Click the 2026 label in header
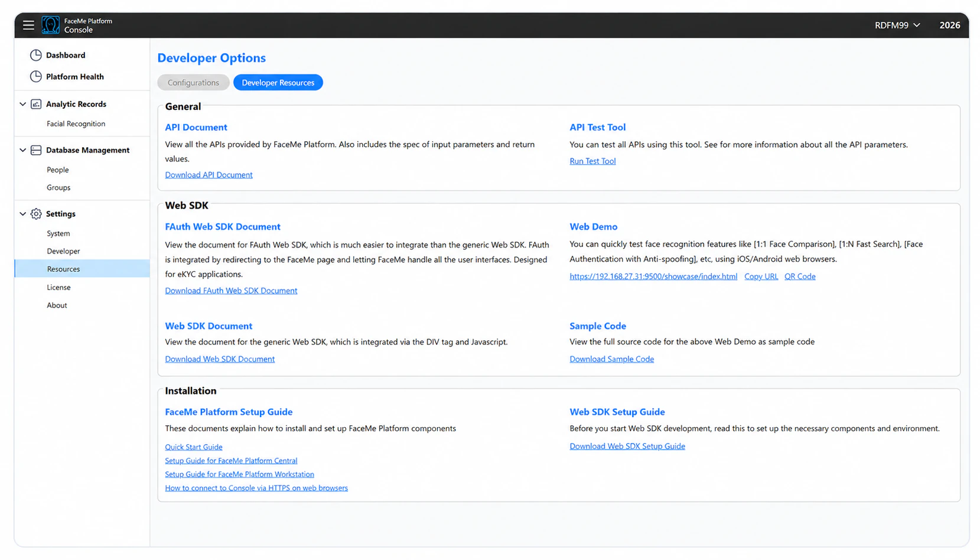980x560 pixels. [x=949, y=25]
